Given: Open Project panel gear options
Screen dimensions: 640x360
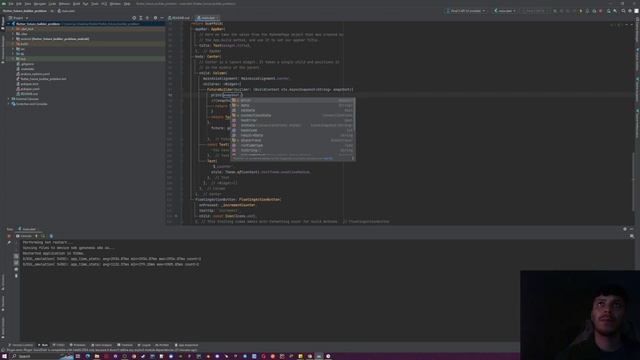Looking at the screenshot, I should [155, 18].
